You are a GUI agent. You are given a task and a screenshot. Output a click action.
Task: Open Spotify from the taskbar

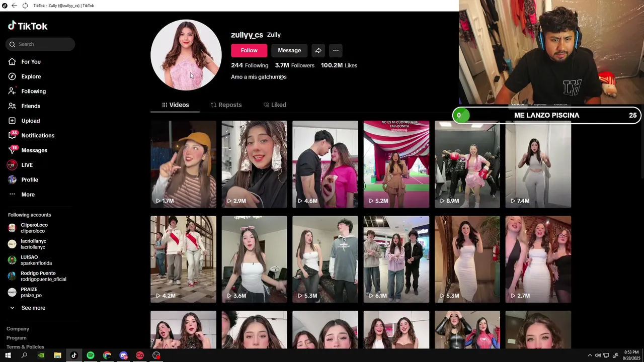[91, 355]
